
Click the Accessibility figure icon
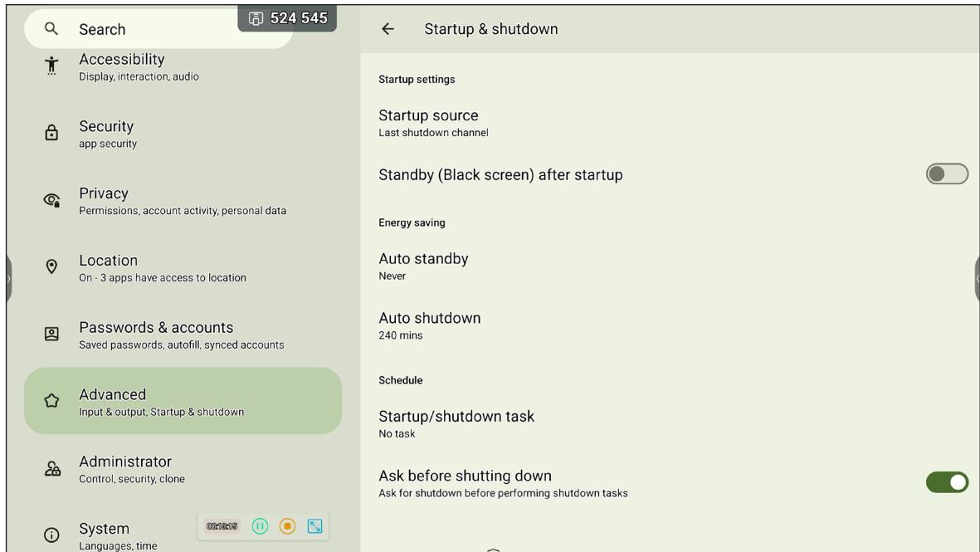(x=51, y=65)
